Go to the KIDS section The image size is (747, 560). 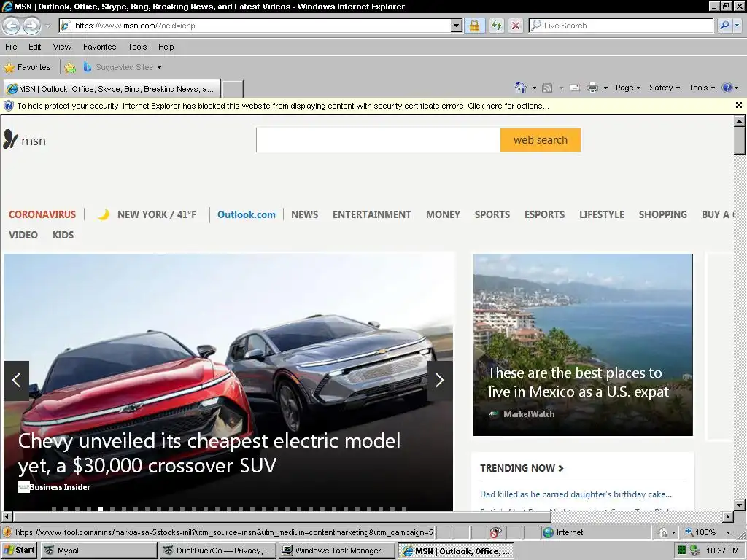pos(63,235)
